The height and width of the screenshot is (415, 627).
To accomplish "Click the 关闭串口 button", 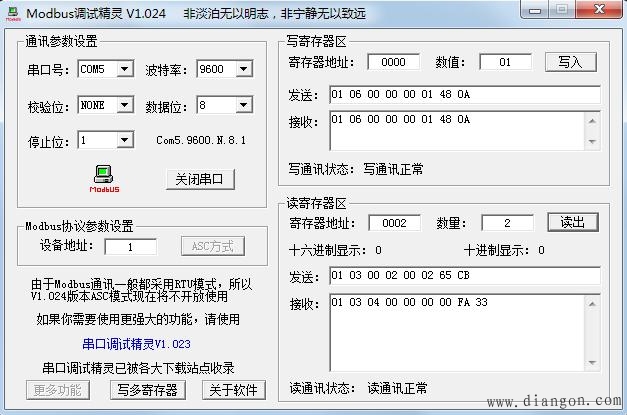I will pyautogui.click(x=200, y=179).
